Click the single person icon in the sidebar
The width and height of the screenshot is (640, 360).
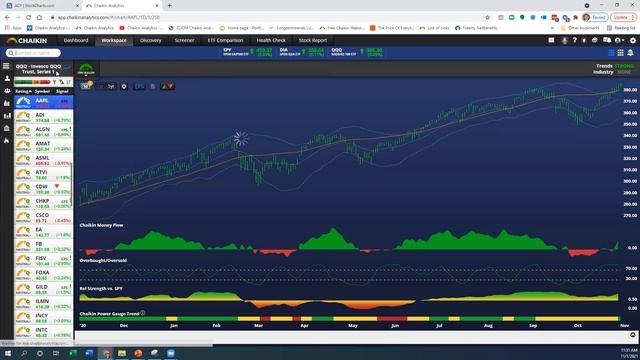[x=7, y=78]
